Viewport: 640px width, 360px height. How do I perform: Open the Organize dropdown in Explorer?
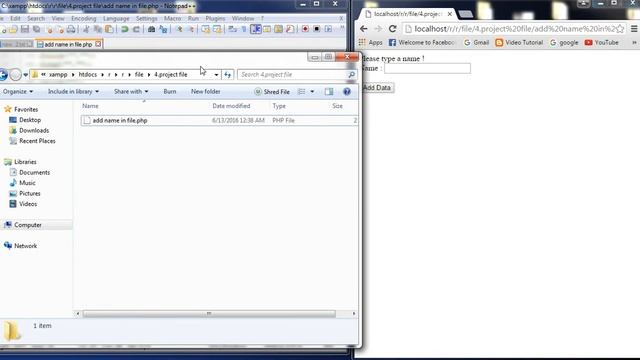coord(18,92)
